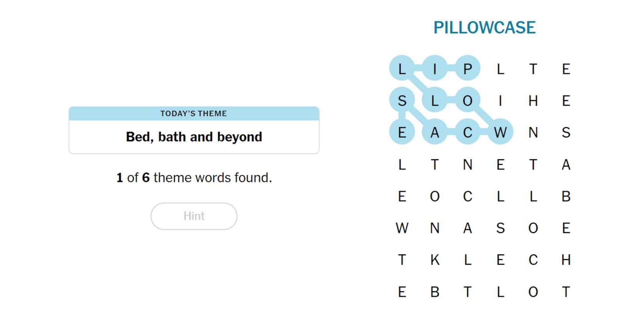Tap the highlighted E tile
644x322 pixels.
click(402, 132)
